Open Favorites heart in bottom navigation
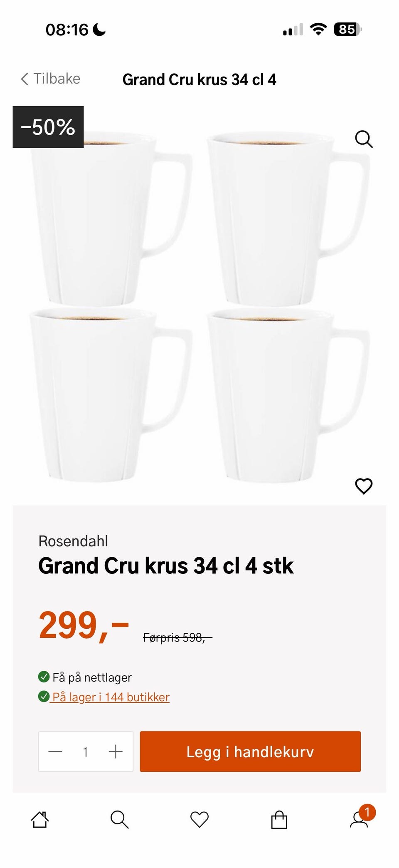 199,819
